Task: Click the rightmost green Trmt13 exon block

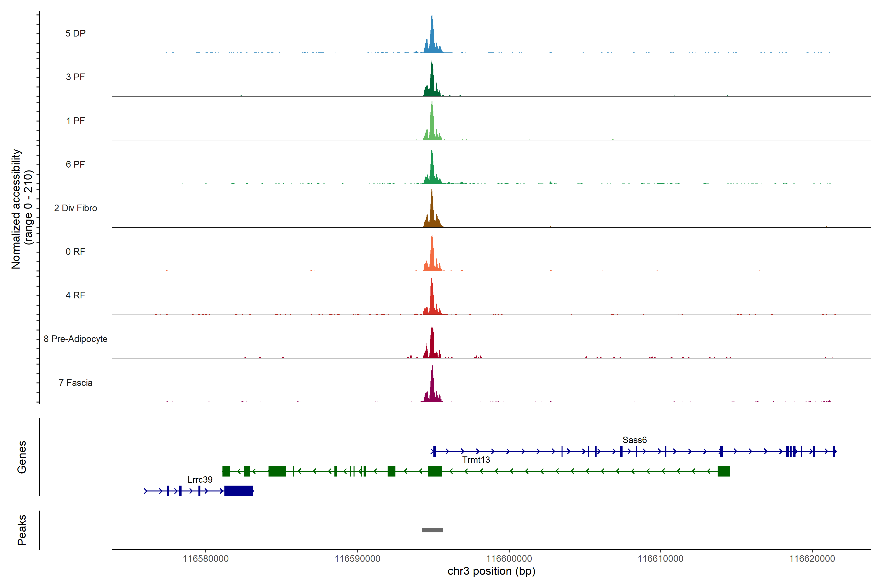Action: (x=724, y=471)
